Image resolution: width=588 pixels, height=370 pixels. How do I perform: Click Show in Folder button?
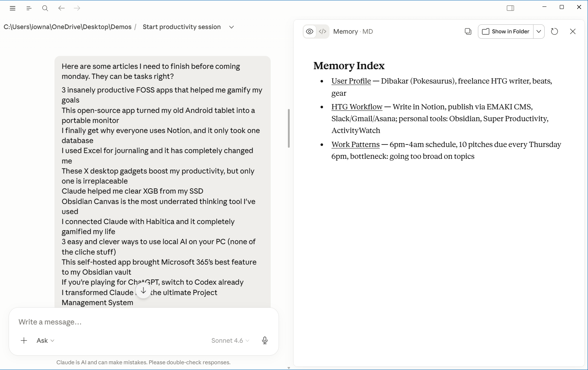coord(506,32)
